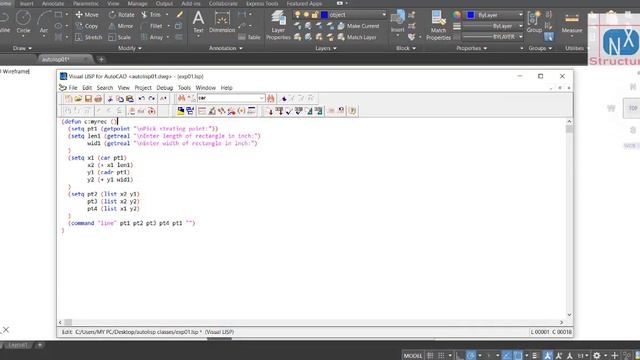Click the Rotate tool
The image size is (640, 360).
[x=121, y=15]
